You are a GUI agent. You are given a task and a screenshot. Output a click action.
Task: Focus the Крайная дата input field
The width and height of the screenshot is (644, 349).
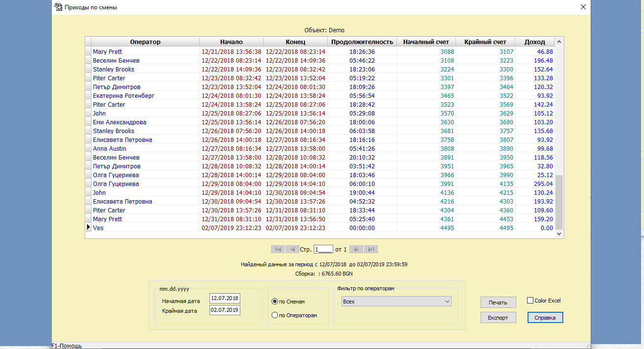point(225,310)
